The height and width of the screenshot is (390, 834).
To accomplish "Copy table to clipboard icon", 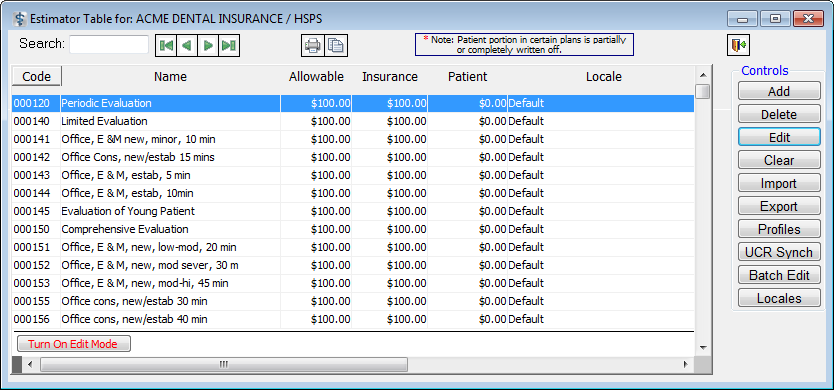I will (x=335, y=46).
